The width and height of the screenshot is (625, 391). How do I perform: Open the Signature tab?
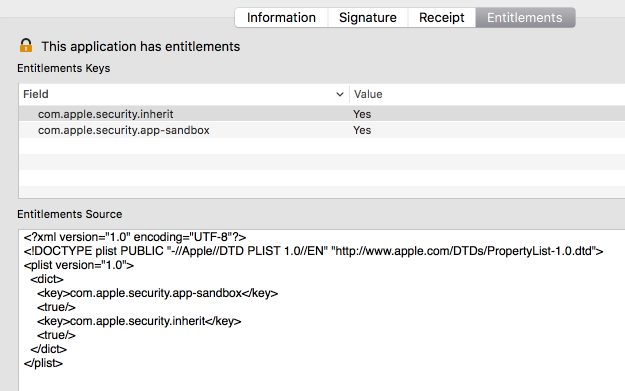tap(368, 18)
